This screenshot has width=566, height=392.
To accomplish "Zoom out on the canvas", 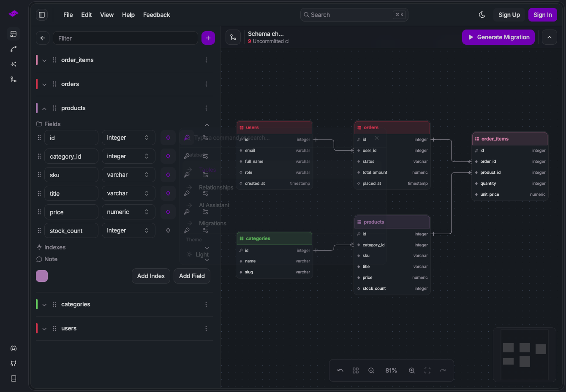I will (x=371, y=370).
